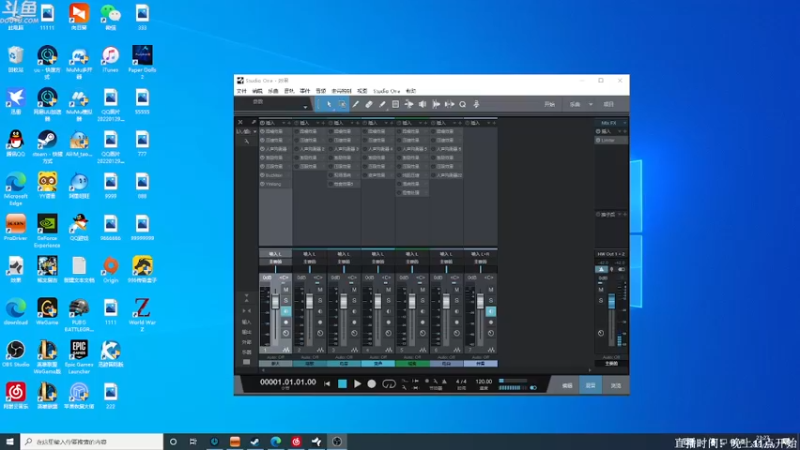Open OBS Studio icon on the desktop
The image size is (800, 450).
pyautogui.click(x=16, y=354)
